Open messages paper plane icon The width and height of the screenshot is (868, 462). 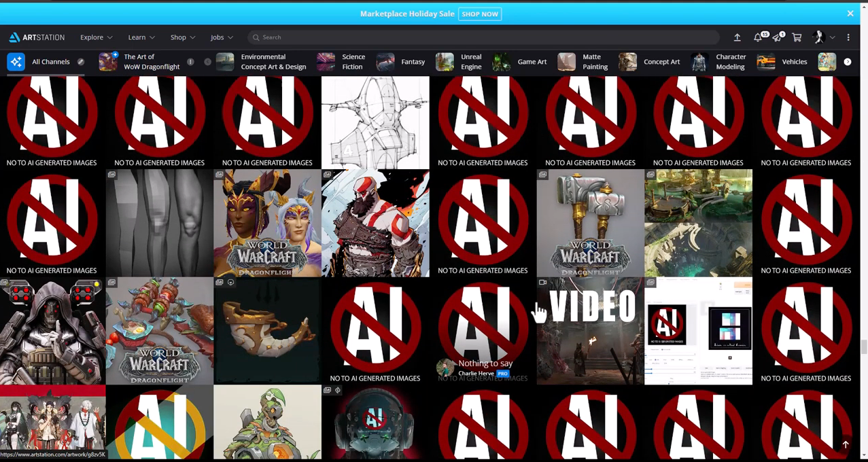coord(777,37)
